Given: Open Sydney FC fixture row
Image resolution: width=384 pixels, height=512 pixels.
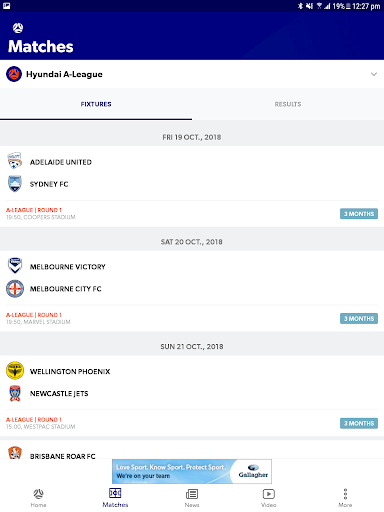Looking at the screenshot, I should click(x=192, y=184).
